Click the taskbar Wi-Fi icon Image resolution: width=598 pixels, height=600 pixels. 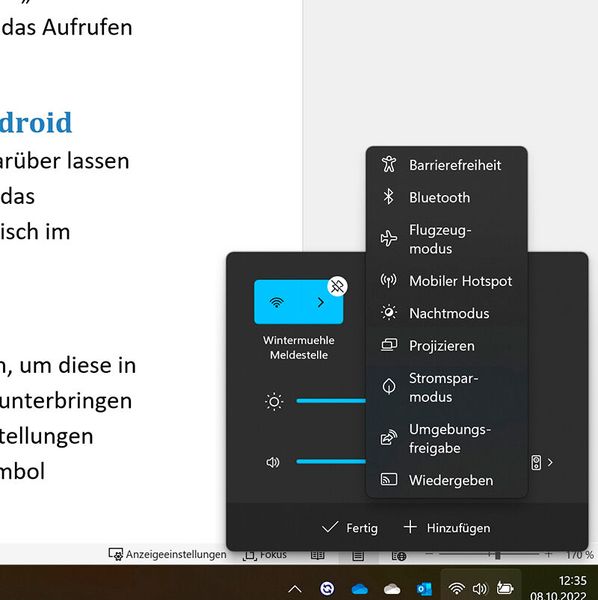456,588
